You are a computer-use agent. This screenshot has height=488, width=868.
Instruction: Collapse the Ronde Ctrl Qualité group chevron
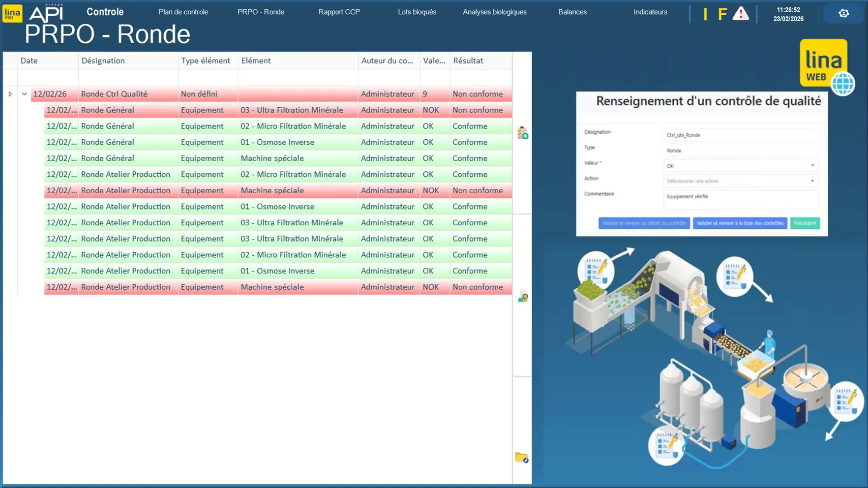click(24, 94)
